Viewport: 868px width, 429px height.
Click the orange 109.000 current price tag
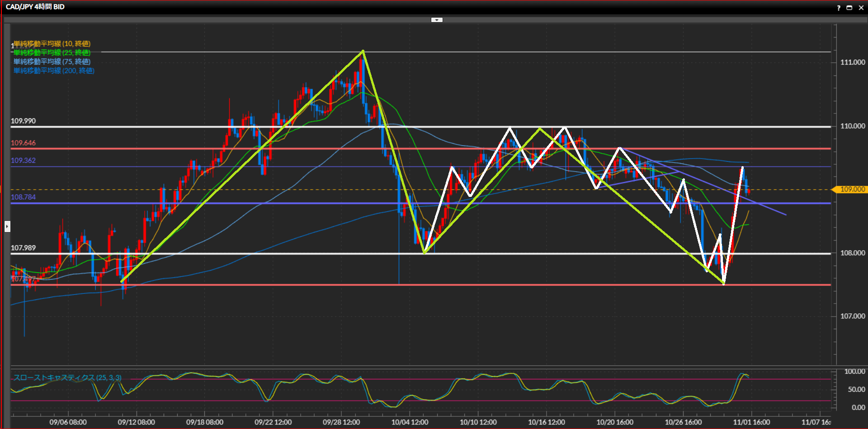[852, 190]
